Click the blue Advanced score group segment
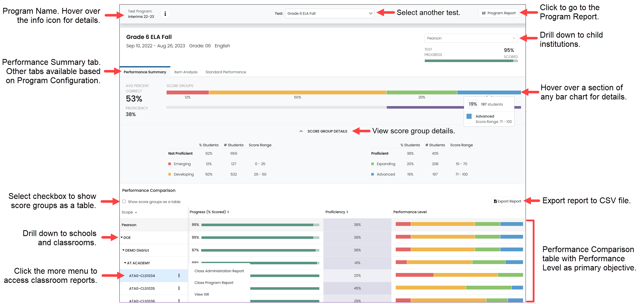The image size is (644, 304). click(x=489, y=93)
